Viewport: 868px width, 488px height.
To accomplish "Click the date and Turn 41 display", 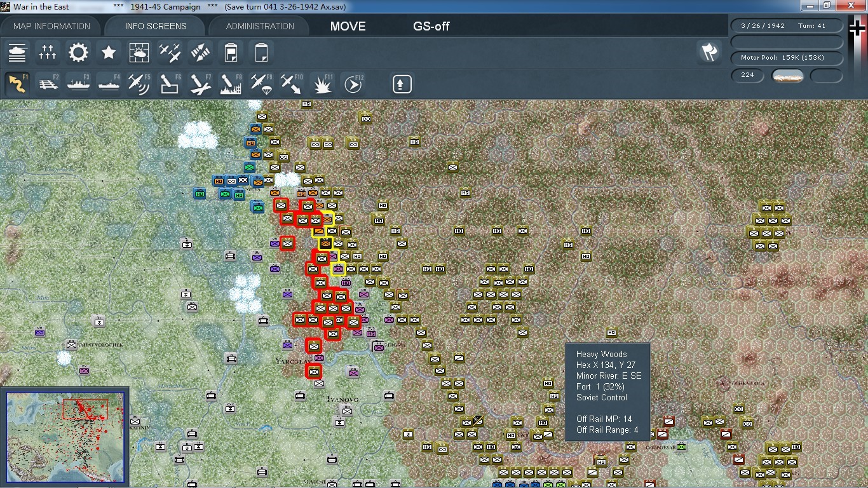I will click(787, 26).
